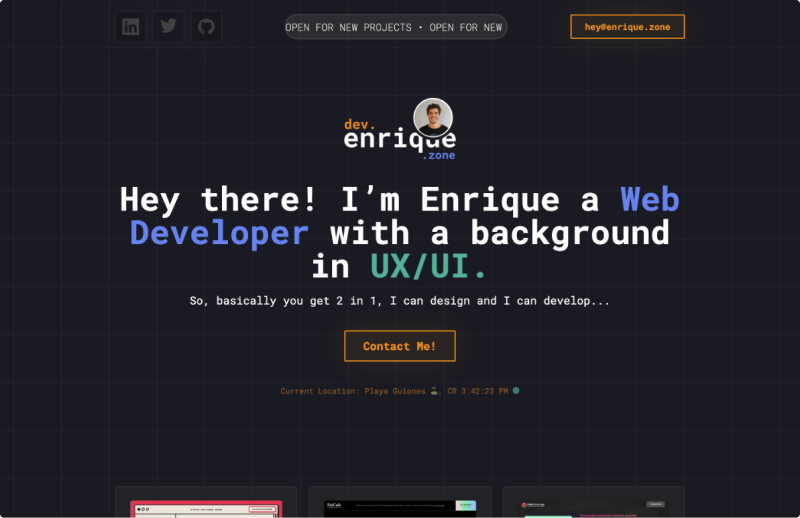The image size is (800, 518).
Task: Open the LinkedIn profile icon
Action: tap(130, 27)
